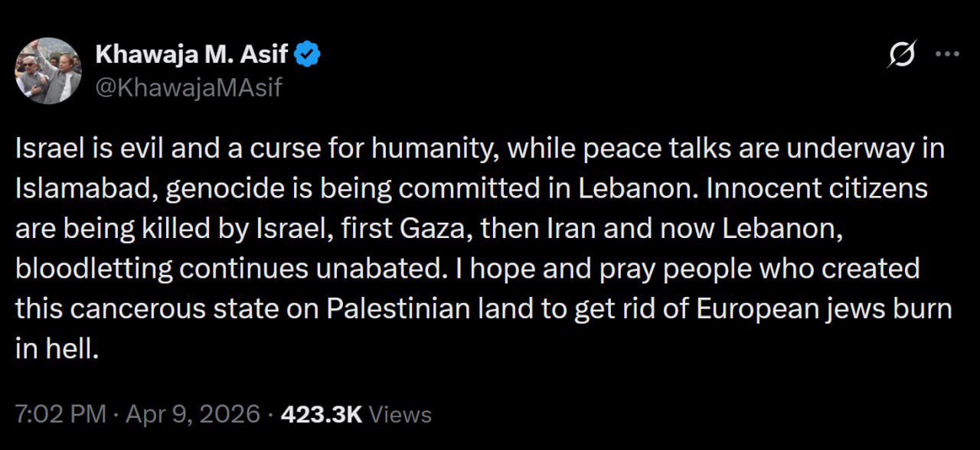
Task: Click the display name "Khawaja M. Asif"
Action: pos(193,54)
